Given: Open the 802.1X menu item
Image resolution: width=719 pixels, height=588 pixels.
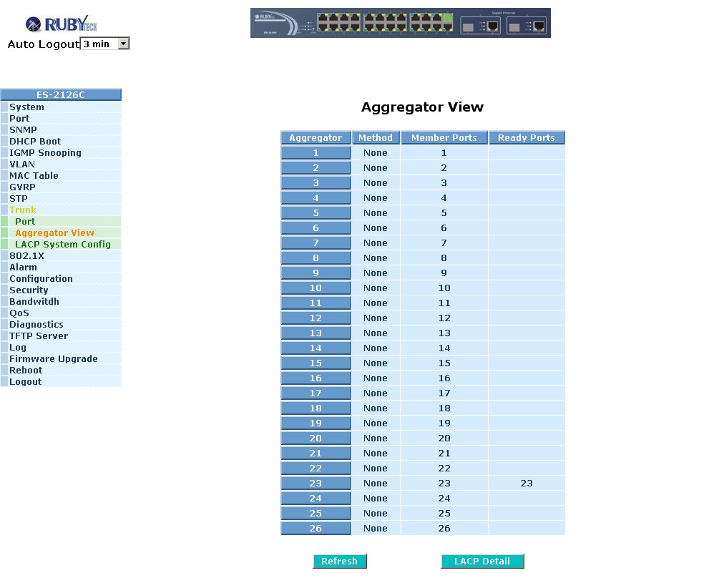Looking at the screenshot, I should coord(26,256).
